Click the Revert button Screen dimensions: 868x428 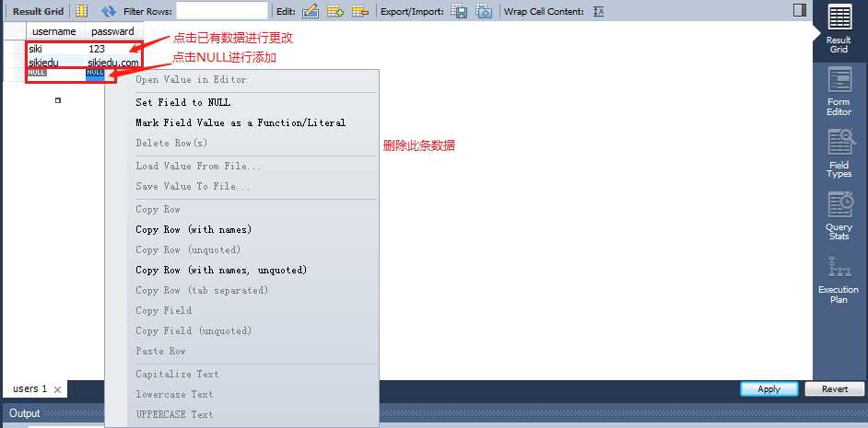(x=835, y=388)
